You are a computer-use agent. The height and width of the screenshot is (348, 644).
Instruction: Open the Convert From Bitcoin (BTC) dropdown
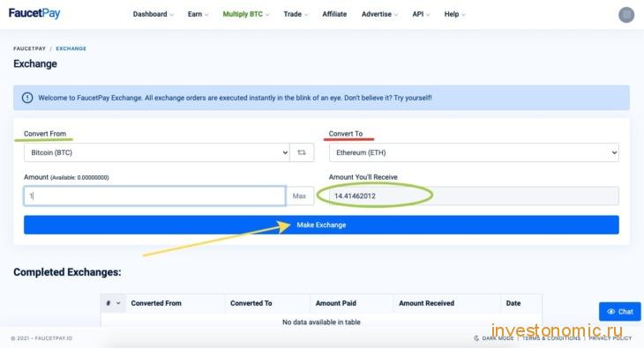157,152
